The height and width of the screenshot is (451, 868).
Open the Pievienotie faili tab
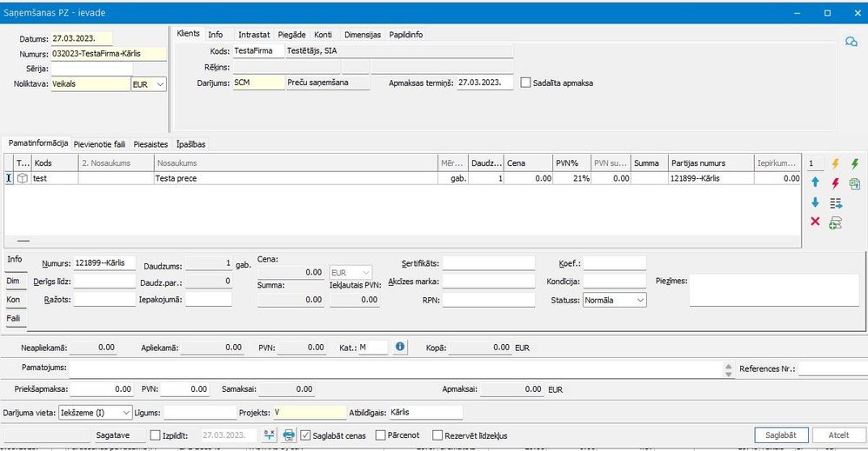tap(100, 144)
